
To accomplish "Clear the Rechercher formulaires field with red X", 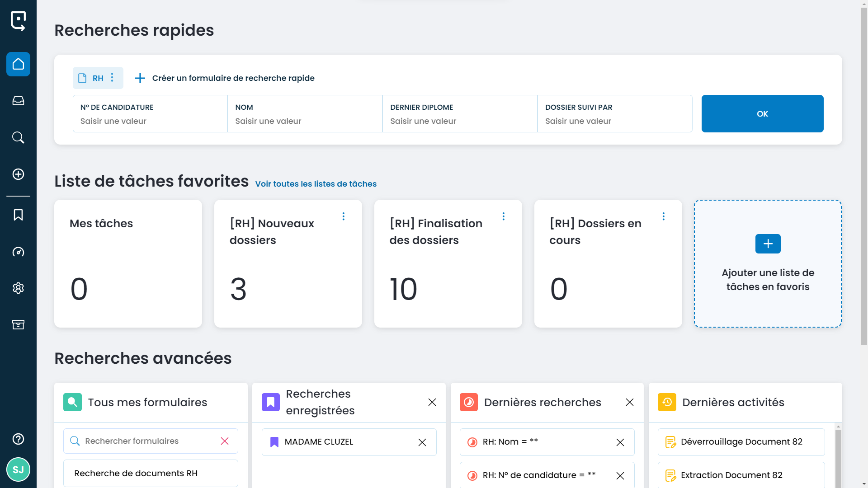I will 225,441.
